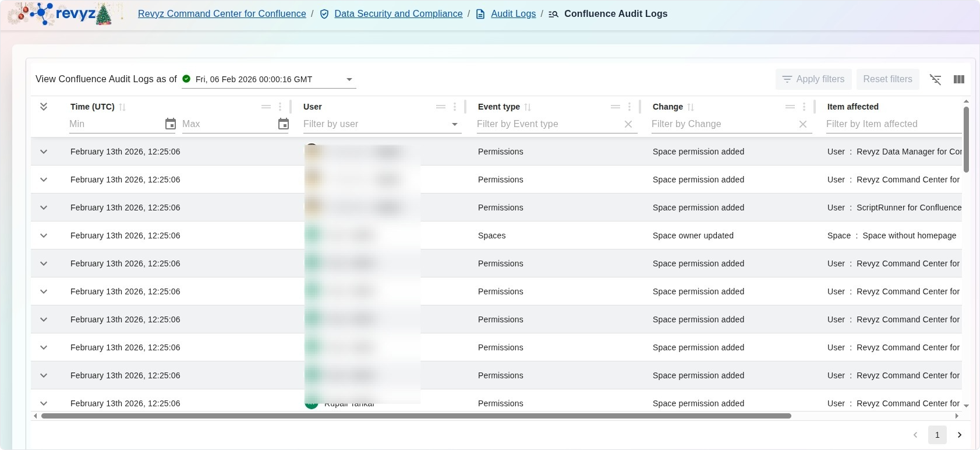Click the horizontal table scrollbar
The image size is (980, 450).
[x=416, y=416]
